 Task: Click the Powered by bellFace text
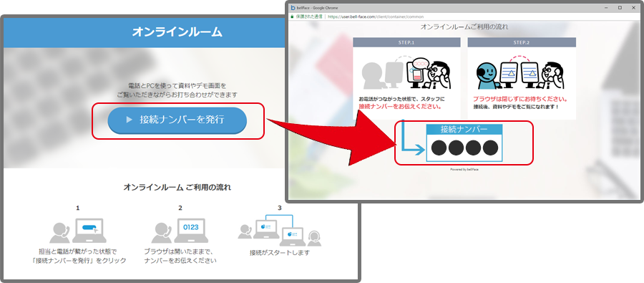pyautogui.click(x=464, y=170)
